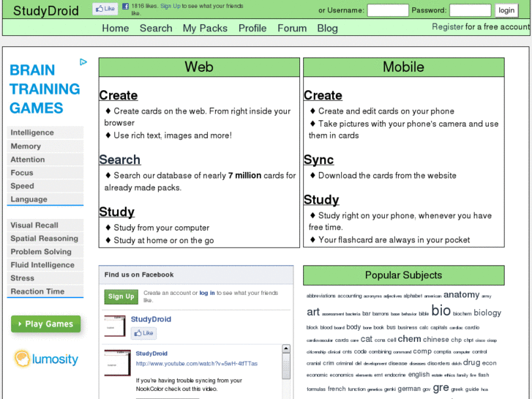
Task: Click the cat subject tag
Action: pos(367,339)
